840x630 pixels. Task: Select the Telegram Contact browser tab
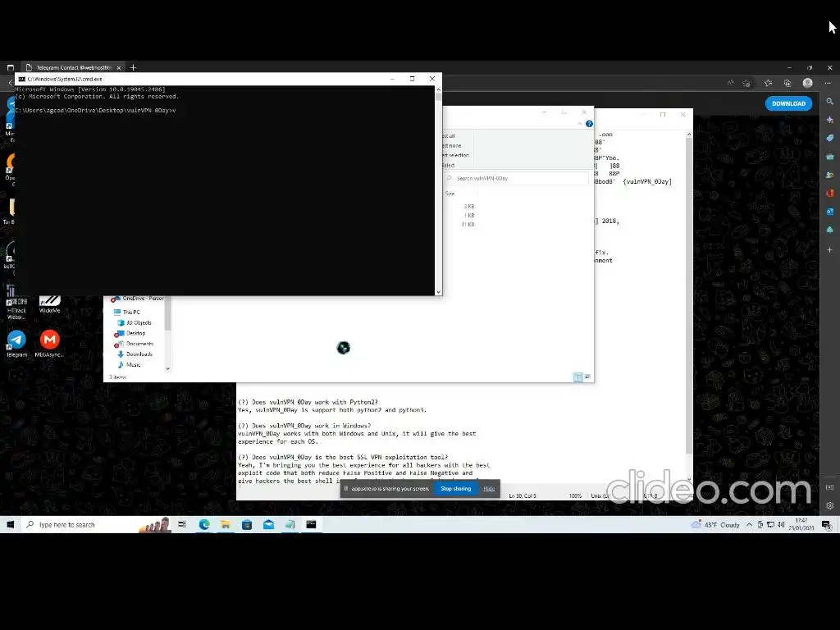72,67
